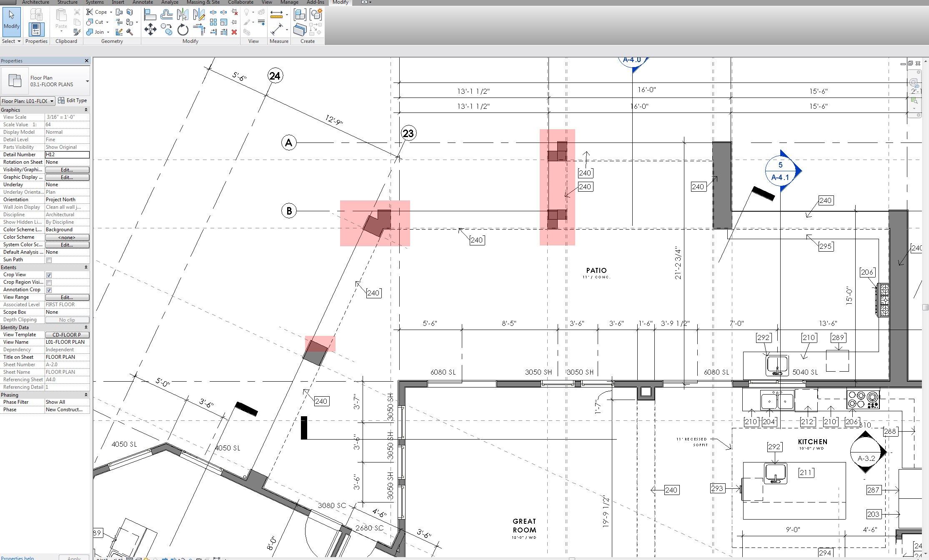Select the Split Element tool
Screen dimensions: 929x560
[213, 12]
